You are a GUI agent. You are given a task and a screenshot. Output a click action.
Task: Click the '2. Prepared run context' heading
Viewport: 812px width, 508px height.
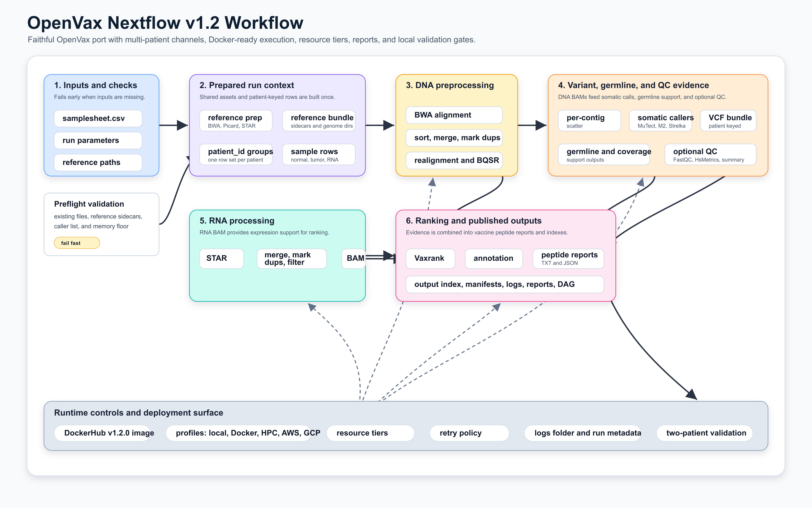(247, 85)
